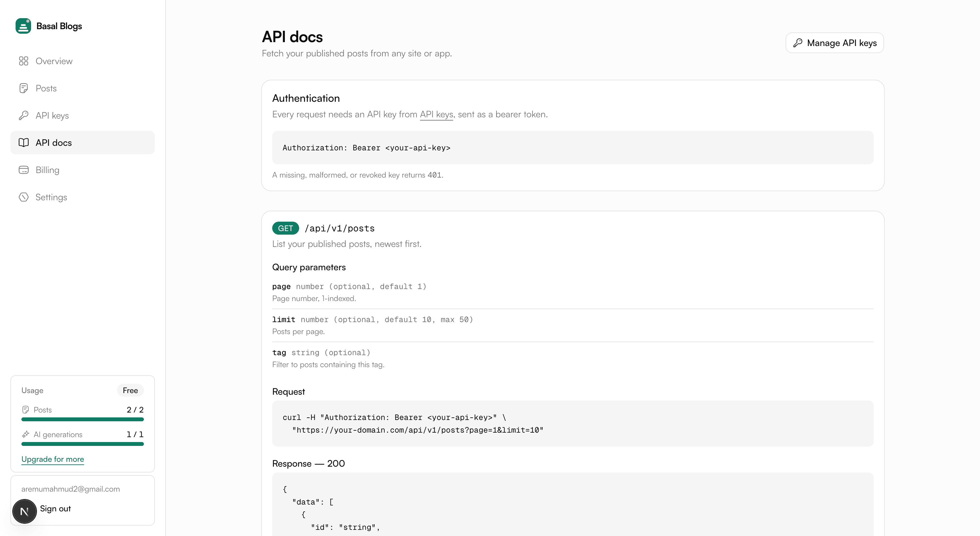
Task: Click the aremumahmud2@gmail.com email text
Action: 70,489
